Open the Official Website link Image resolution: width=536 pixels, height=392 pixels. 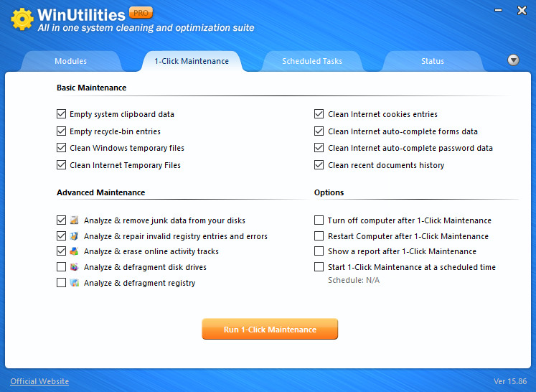[x=39, y=381]
